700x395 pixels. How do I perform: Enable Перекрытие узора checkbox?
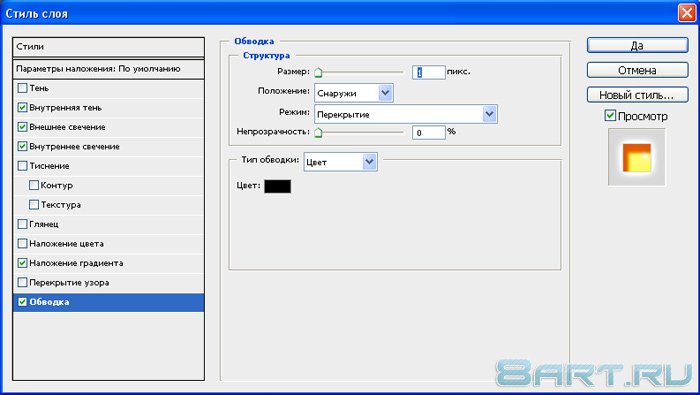[22, 282]
